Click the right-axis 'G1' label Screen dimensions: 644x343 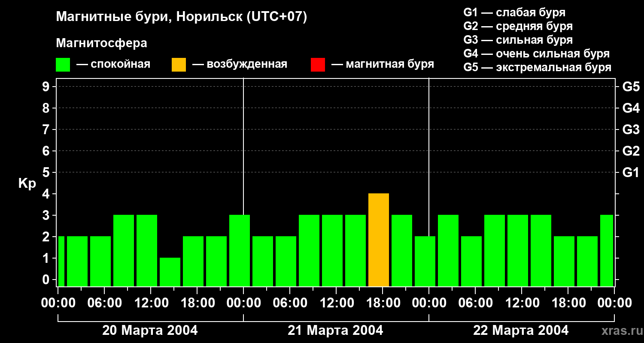(x=631, y=172)
